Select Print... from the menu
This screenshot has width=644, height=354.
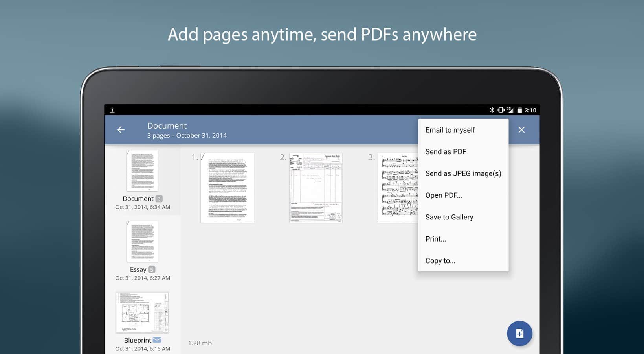click(x=435, y=239)
